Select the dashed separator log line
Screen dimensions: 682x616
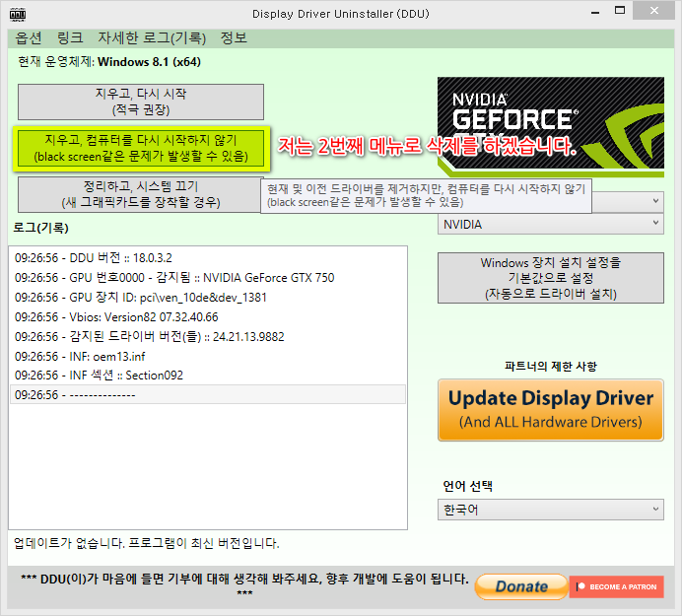pyautogui.click(x=208, y=394)
